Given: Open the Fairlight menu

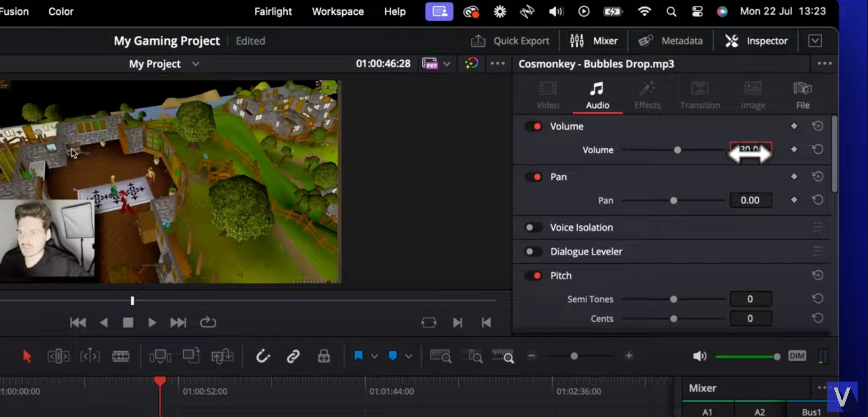Looking at the screenshot, I should click(x=273, y=12).
